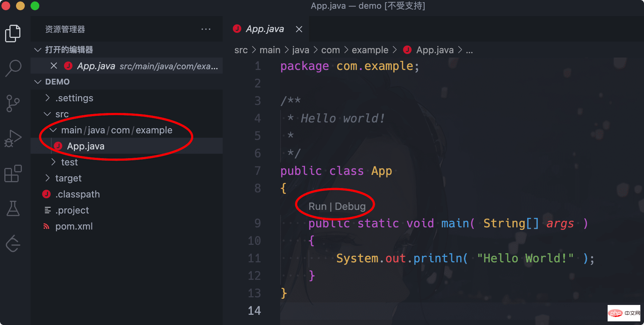This screenshot has height=325, width=644.
Task: Collapse the DEMO project folder section
Action: [x=37, y=82]
